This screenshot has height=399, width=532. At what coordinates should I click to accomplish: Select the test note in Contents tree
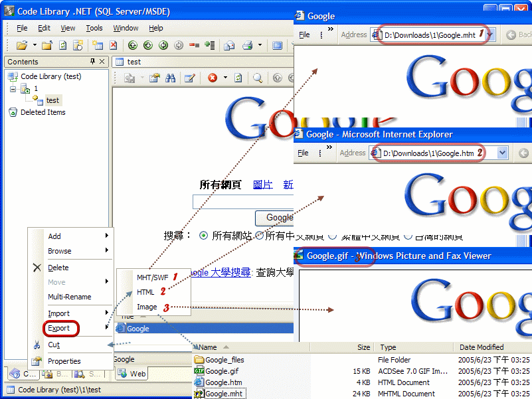[52, 100]
